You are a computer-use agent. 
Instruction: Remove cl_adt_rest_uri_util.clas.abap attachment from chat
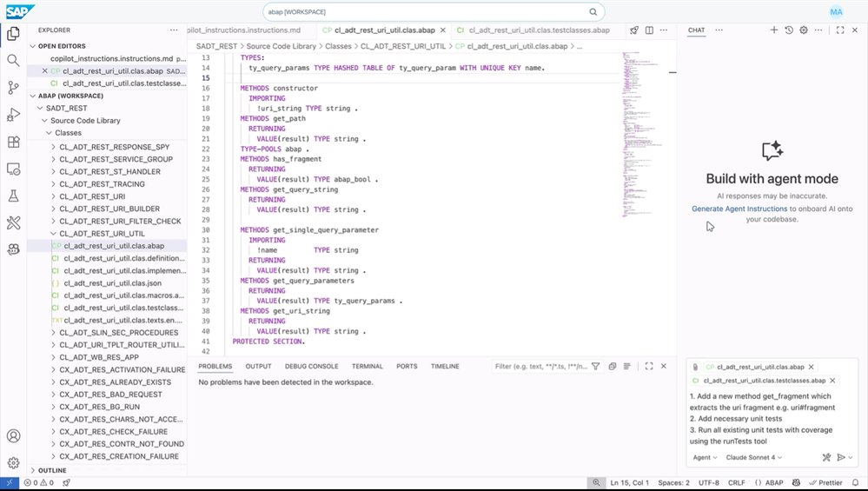coord(811,367)
